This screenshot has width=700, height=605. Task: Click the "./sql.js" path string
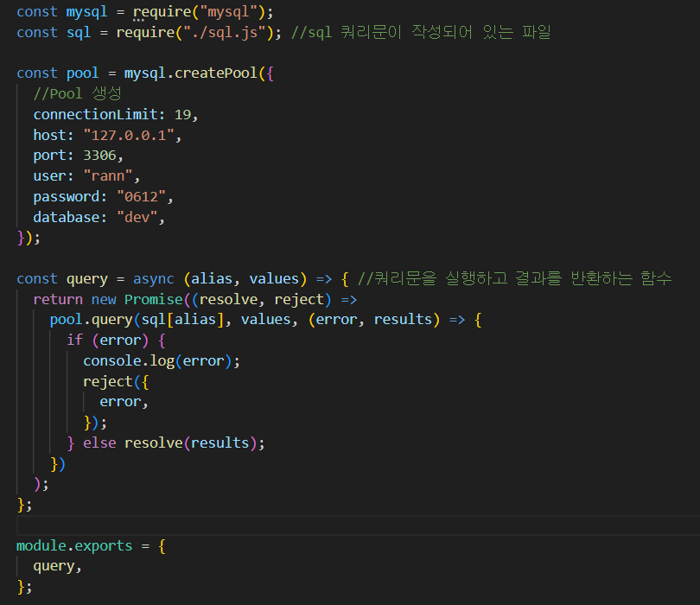(225, 33)
